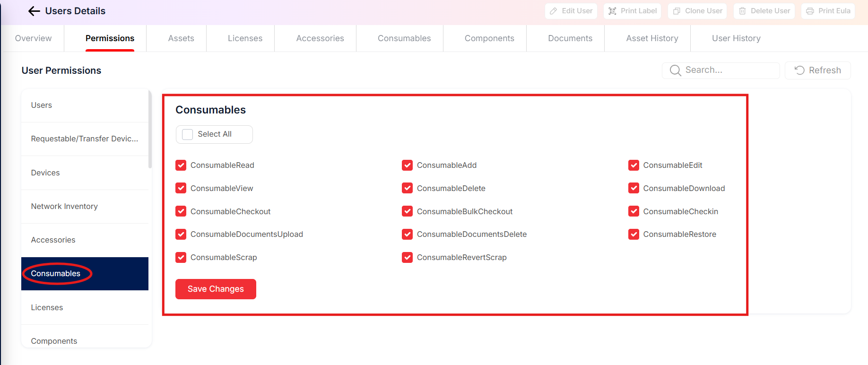Screen dimensions: 868x365
Task: Open the Documents tab
Action: pyautogui.click(x=570, y=38)
